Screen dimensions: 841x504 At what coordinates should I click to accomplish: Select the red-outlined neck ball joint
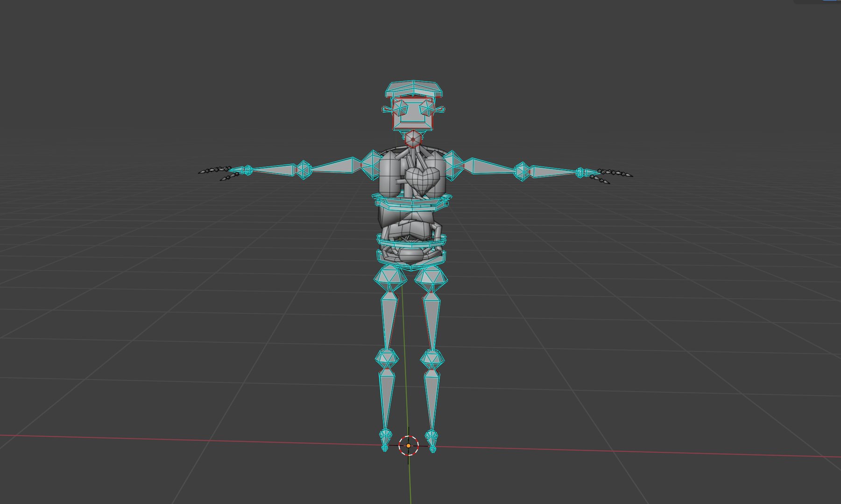[413, 139]
